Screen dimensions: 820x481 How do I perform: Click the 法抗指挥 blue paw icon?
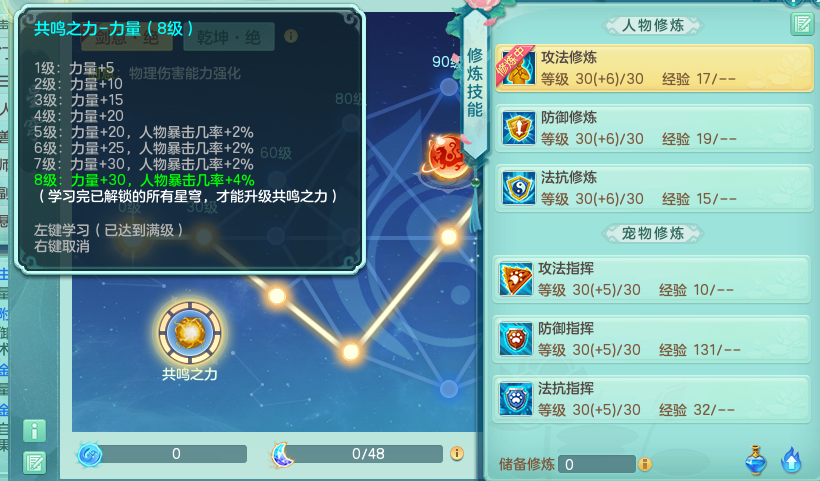click(x=516, y=399)
